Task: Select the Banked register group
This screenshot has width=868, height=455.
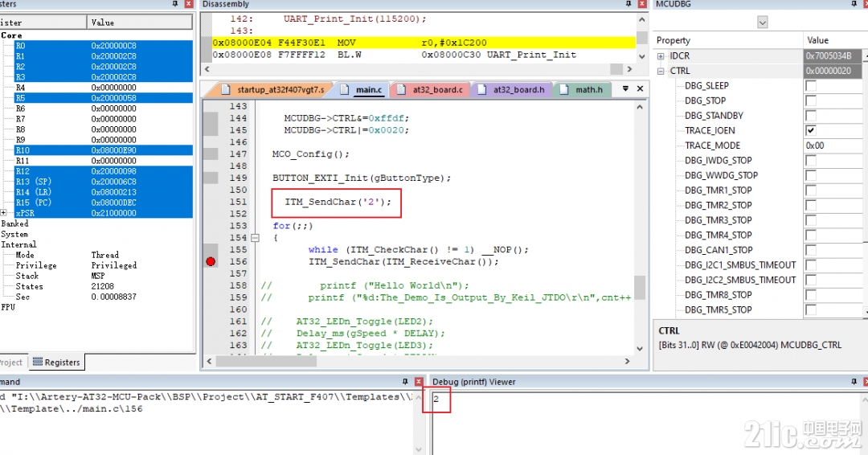Action: coord(15,223)
